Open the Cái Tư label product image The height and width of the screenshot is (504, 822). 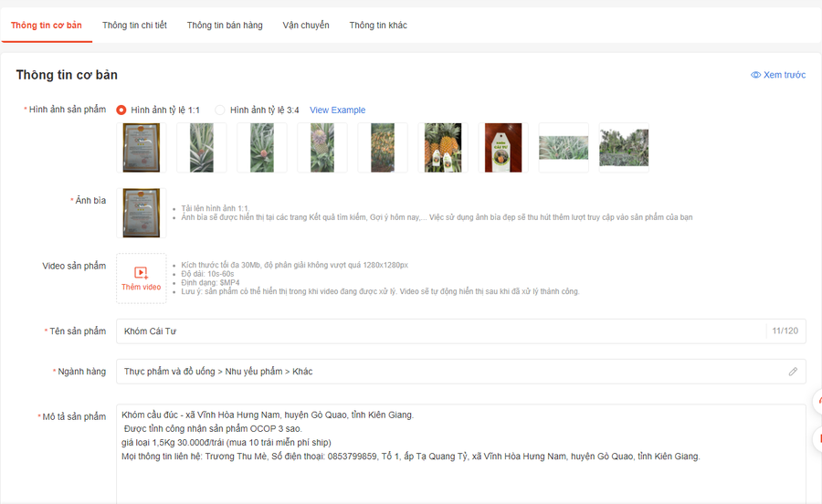[503, 148]
